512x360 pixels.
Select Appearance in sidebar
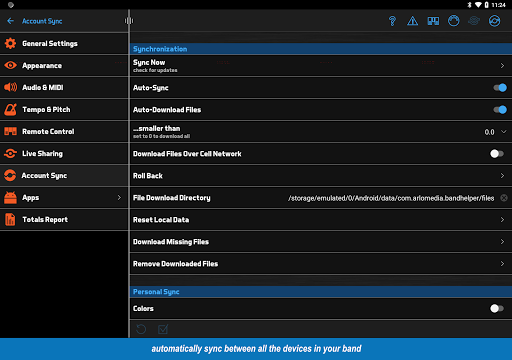click(x=64, y=65)
